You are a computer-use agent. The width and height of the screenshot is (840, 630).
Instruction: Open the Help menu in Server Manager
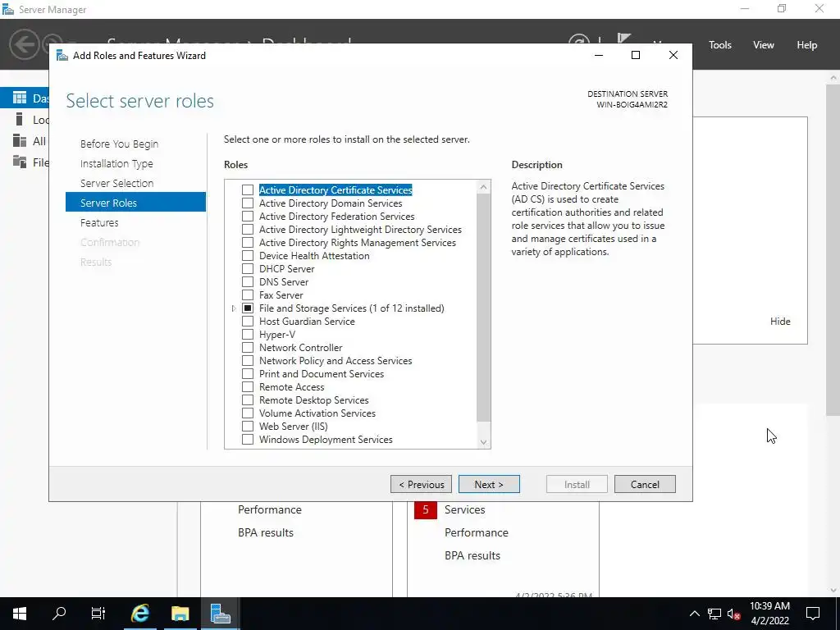(806, 45)
